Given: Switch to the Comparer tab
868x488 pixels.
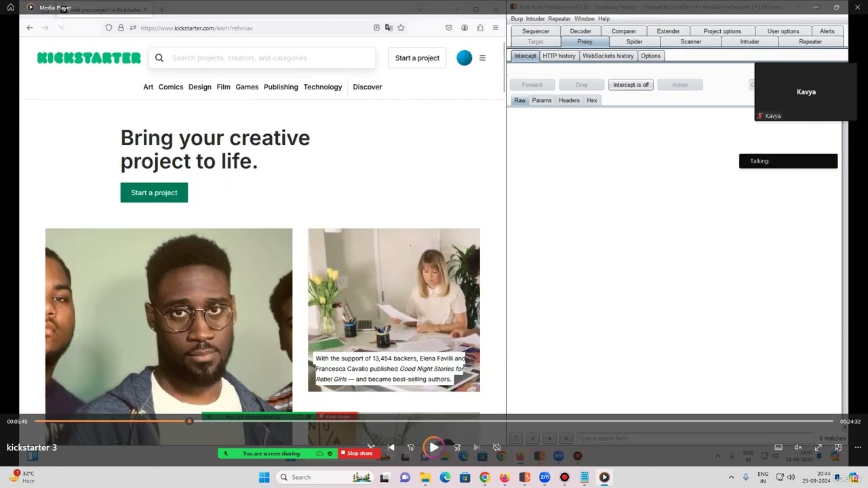Looking at the screenshot, I should tap(624, 31).
